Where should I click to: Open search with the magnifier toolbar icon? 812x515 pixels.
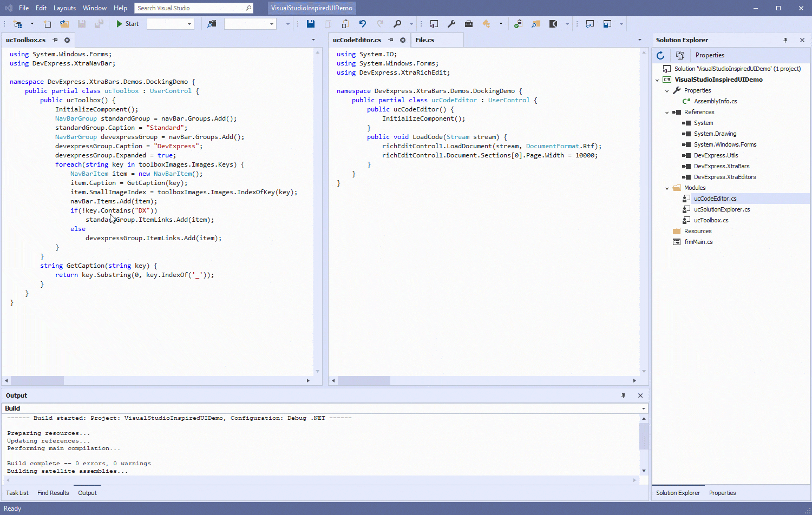(397, 24)
